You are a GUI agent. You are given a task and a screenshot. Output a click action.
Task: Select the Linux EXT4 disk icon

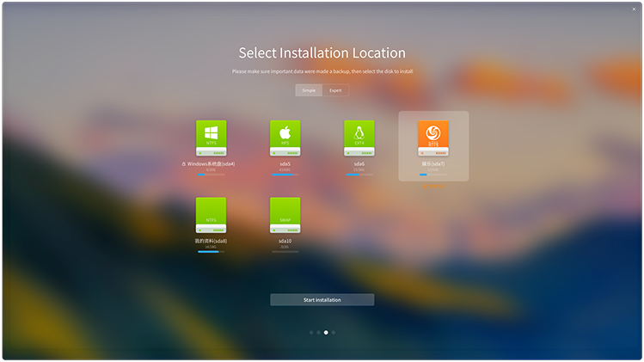click(x=359, y=138)
